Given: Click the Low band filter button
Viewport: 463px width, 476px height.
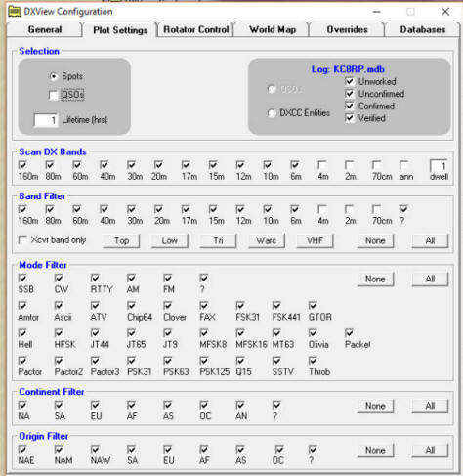Looking at the screenshot, I should tap(170, 240).
